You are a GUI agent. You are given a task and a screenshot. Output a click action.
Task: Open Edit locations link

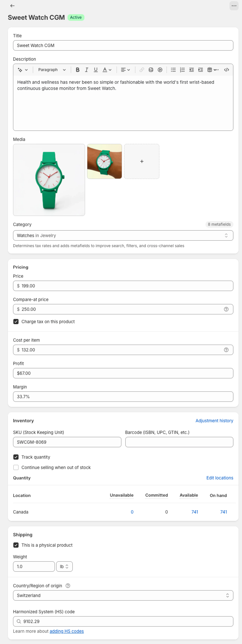tap(220, 478)
